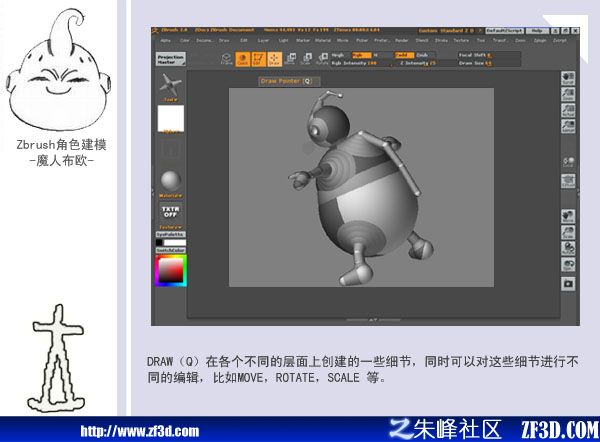Screen dimensions: 600x442
Task: Open the Render menu
Action: point(401,41)
